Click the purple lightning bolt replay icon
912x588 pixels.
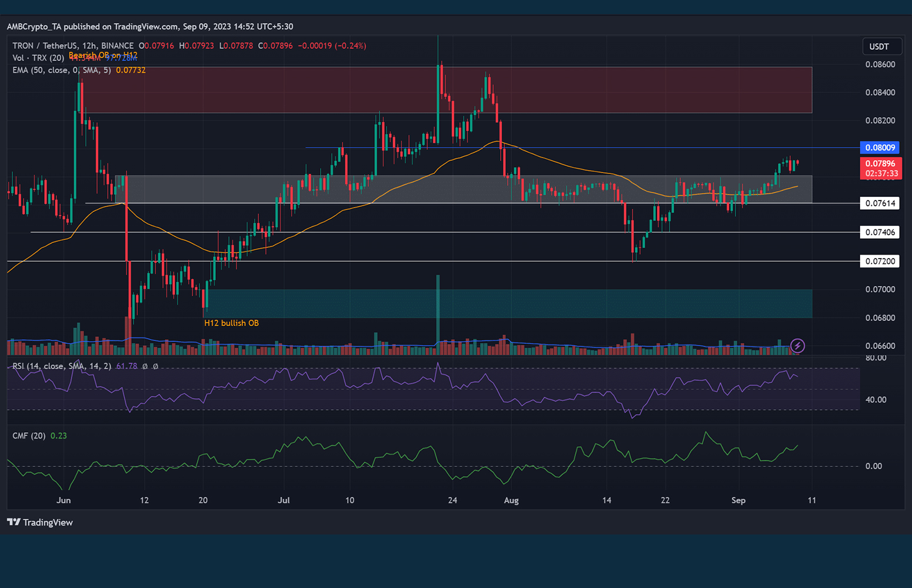797,346
